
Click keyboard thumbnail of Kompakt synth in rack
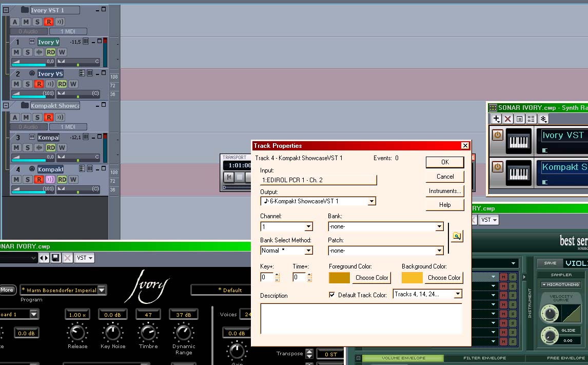[x=519, y=172]
